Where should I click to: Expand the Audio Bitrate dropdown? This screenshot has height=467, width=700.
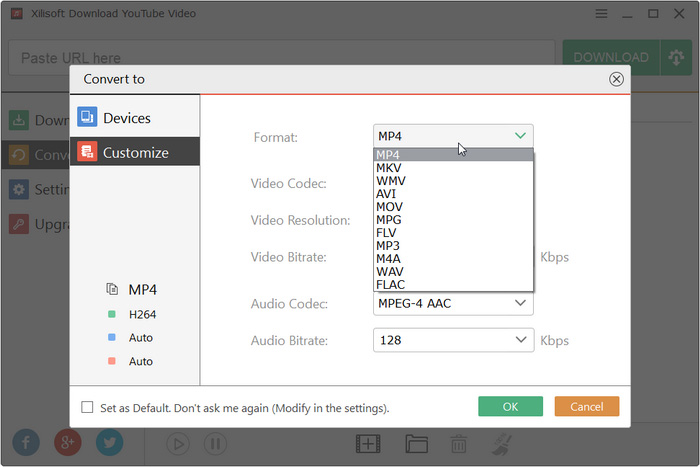pyautogui.click(x=453, y=340)
